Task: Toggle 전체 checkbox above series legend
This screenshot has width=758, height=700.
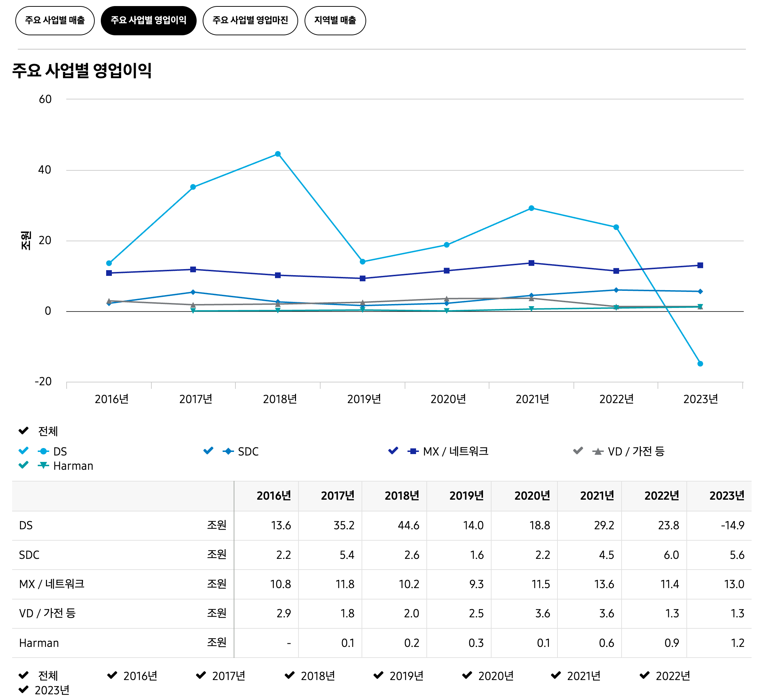Action: point(24,431)
